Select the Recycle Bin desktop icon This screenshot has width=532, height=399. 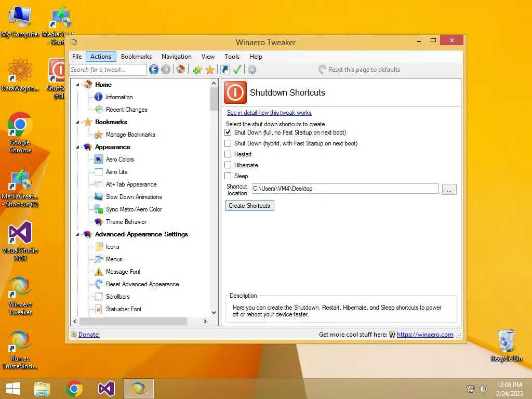pos(506,345)
